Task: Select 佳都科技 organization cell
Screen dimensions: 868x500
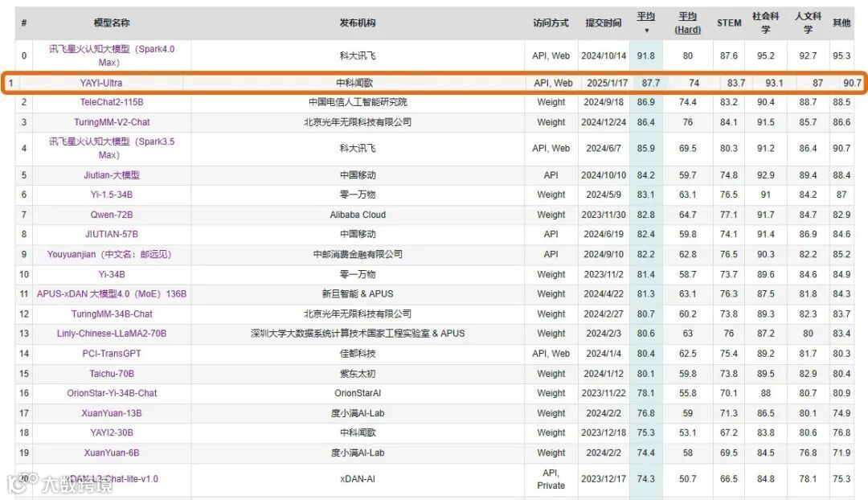Action: click(x=358, y=353)
